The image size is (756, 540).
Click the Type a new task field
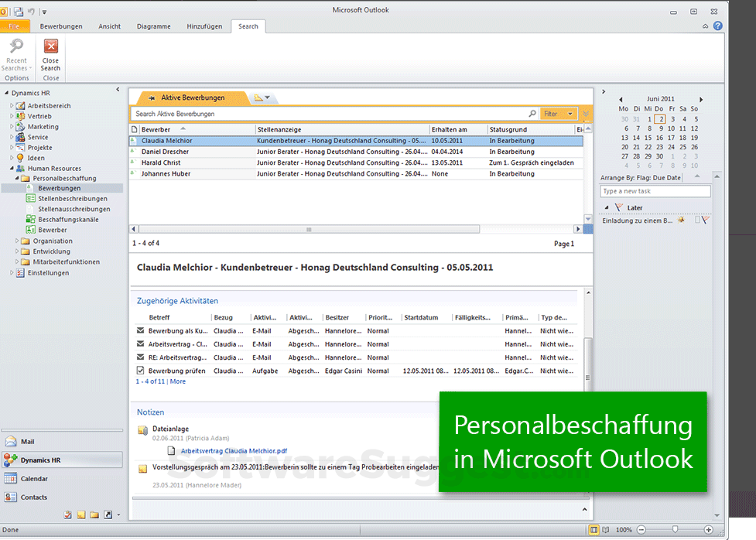[x=655, y=191]
